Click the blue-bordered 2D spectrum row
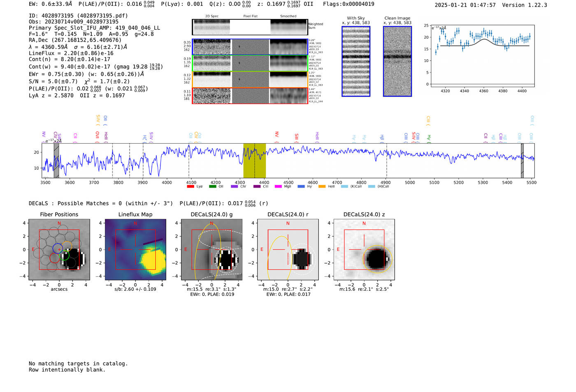 click(x=250, y=47)
